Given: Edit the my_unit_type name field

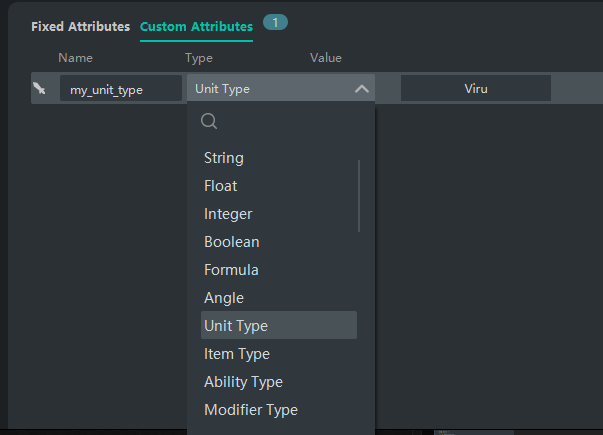Looking at the screenshot, I should (x=120, y=89).
